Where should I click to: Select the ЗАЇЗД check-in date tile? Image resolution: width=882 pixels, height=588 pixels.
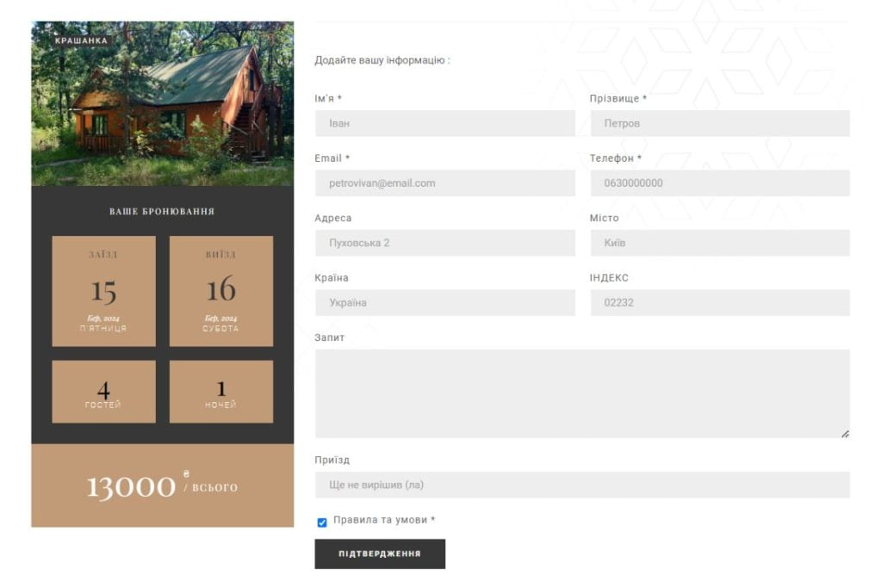tap(103, 291)
